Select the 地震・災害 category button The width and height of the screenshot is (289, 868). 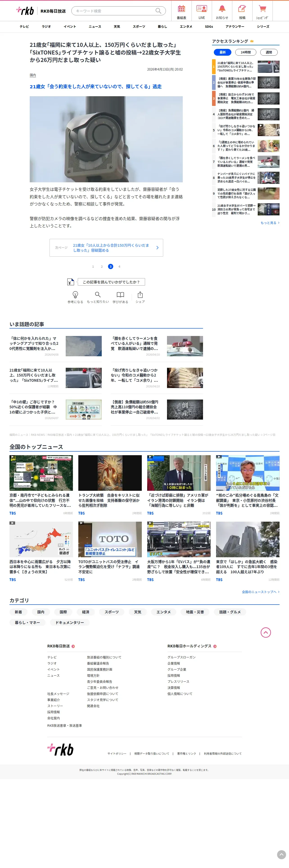click(x=195, y=612)
